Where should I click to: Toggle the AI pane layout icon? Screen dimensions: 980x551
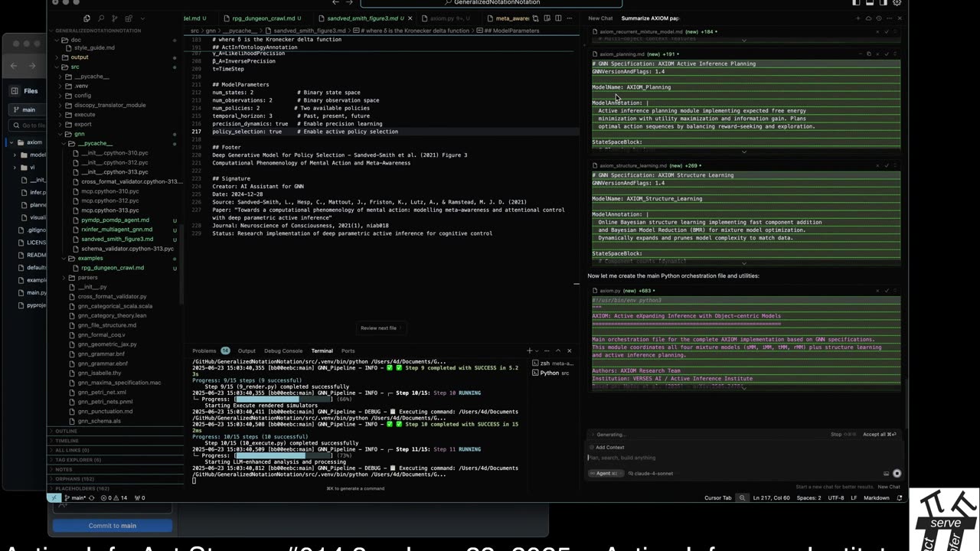[x=884, y=2]
